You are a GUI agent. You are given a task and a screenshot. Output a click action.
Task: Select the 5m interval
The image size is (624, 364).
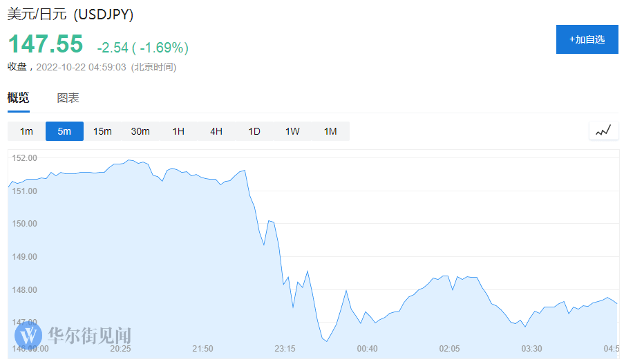(64, 131)
